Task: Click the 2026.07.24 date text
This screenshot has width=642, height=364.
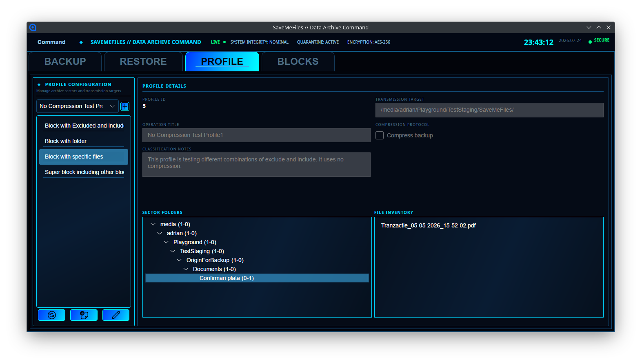Action: coord(570,40)
